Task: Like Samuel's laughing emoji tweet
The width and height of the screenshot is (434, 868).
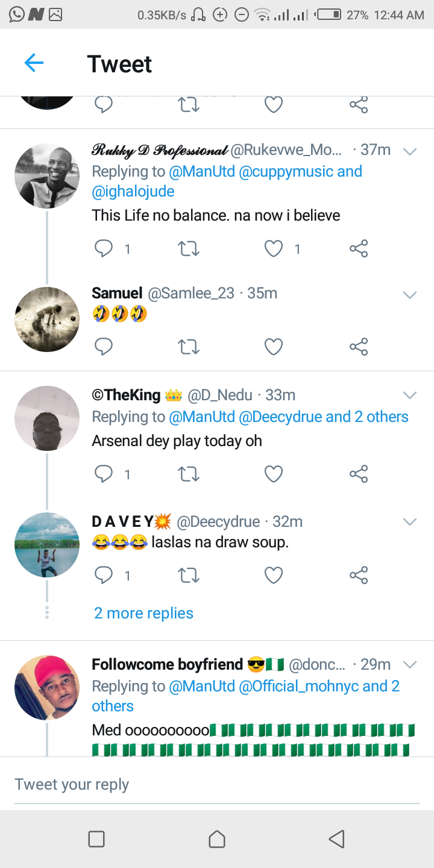Action: pyautogui.click(x=274, y=347)
